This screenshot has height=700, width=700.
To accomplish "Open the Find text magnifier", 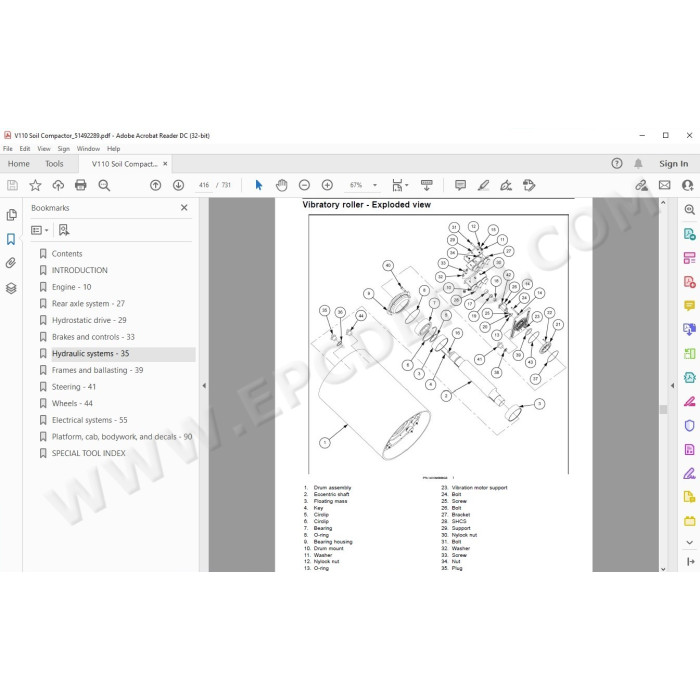I will [104, 185].
